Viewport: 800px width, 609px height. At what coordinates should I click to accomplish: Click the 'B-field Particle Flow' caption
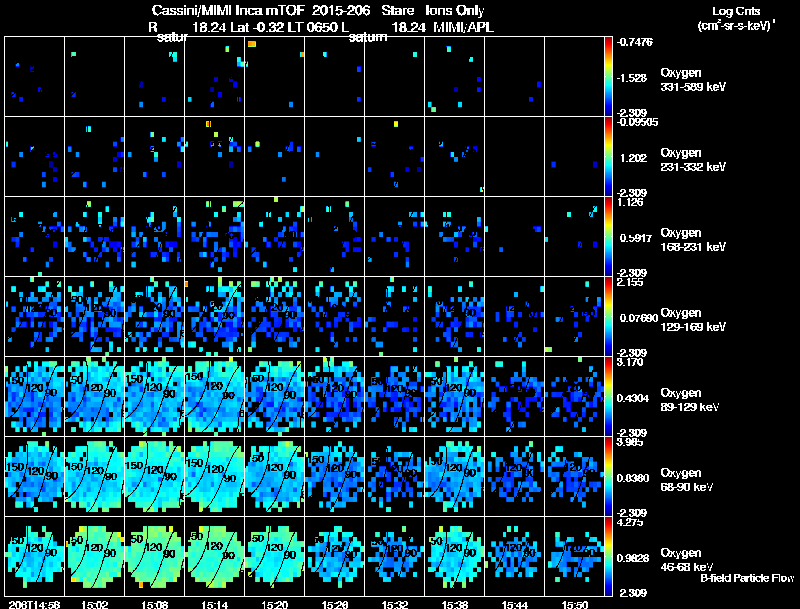747,578
